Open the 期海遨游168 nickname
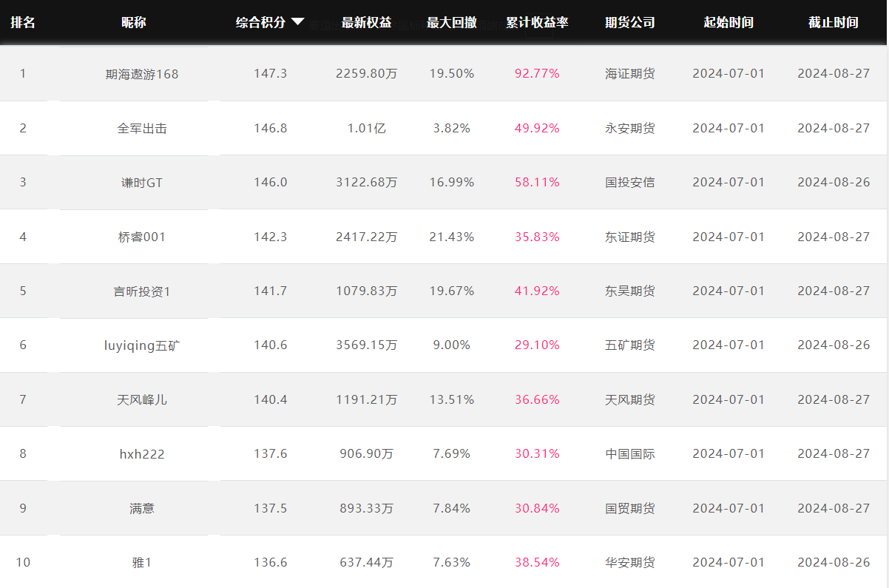 [x=142, y=74]
